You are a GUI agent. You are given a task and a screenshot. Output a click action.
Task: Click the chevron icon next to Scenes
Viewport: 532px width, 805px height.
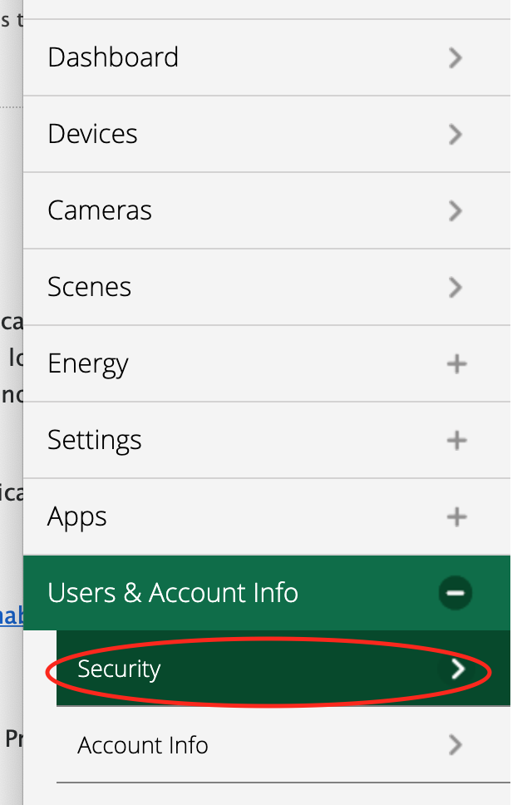click(x=455, y=287)
